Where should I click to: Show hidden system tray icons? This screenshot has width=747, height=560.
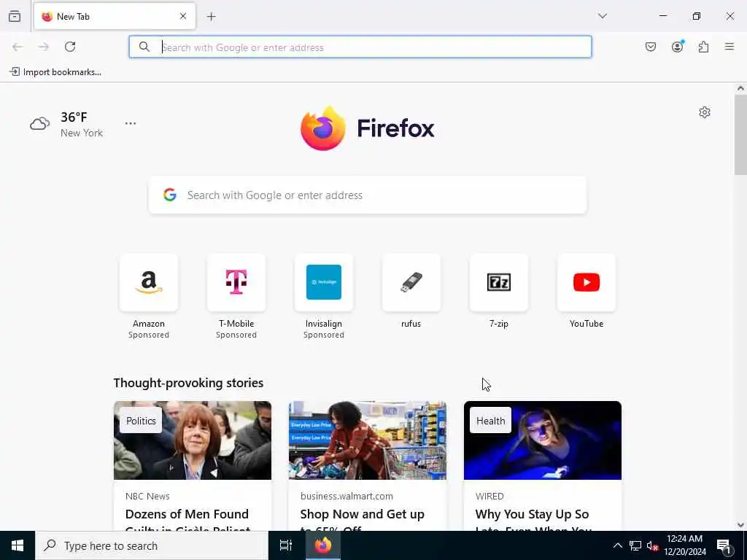point(617,545)
